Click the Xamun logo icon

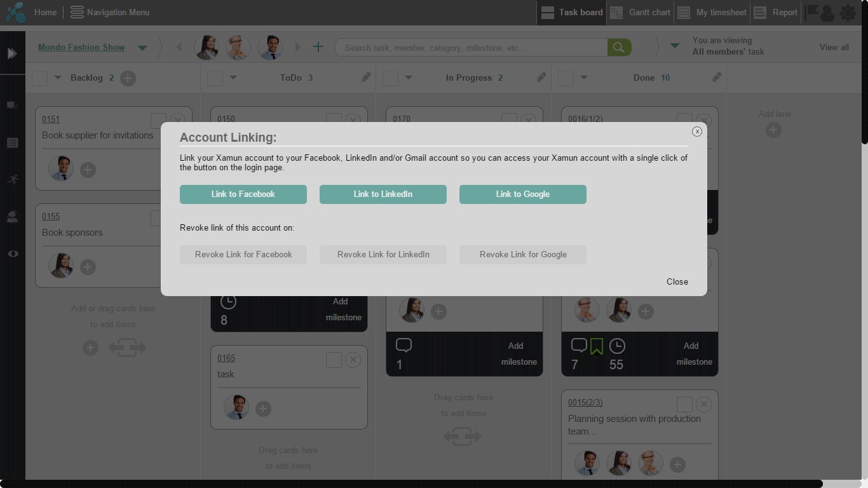[x=16, y=12]
